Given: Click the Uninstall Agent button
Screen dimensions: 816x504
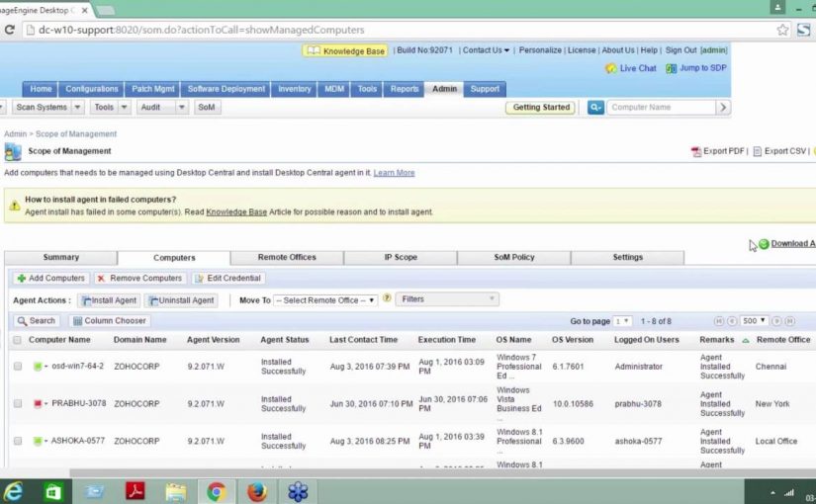Looking at the screenshot, I should point(181,300).
